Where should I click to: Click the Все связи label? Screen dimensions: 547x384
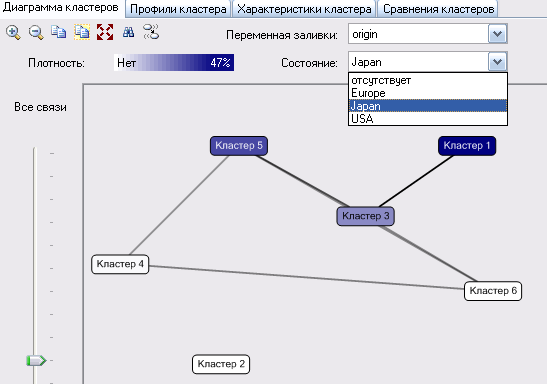[40, 107]
